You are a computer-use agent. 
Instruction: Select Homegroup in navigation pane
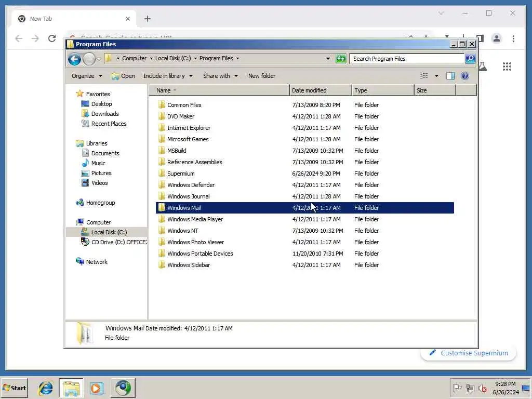point(100,203)
